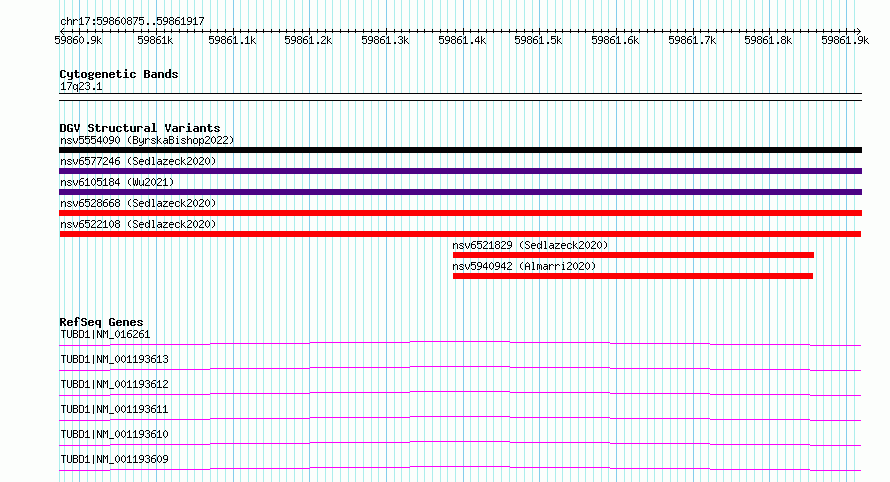Click the magenta NM_016261 intron line

tap(460, 342)
